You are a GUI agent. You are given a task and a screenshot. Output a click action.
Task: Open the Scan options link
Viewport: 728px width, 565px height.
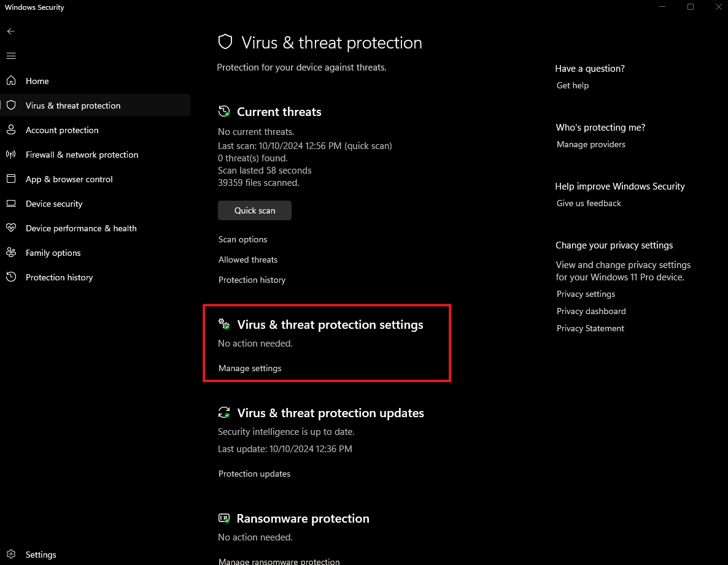coord(243,239)
